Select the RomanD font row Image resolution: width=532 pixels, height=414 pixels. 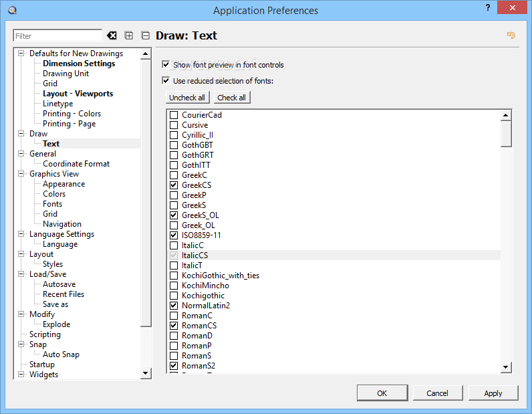pyautogui.click(x=334, y=336)
